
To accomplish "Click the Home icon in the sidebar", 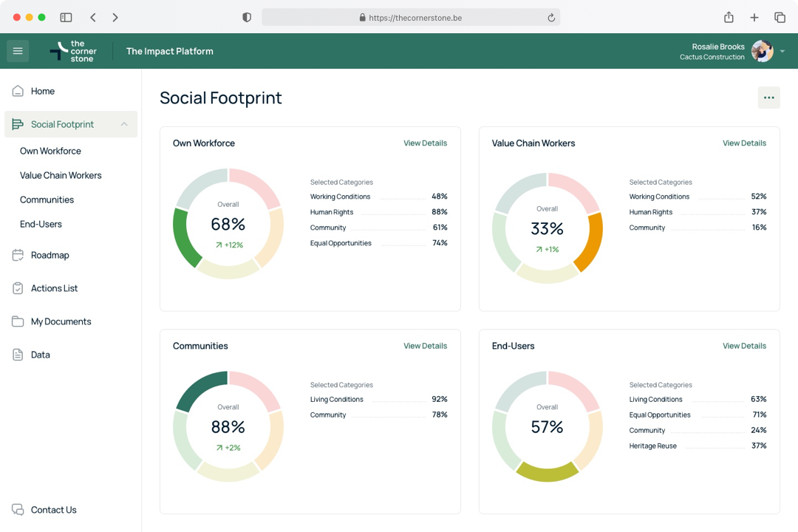I will click(18, 91).
